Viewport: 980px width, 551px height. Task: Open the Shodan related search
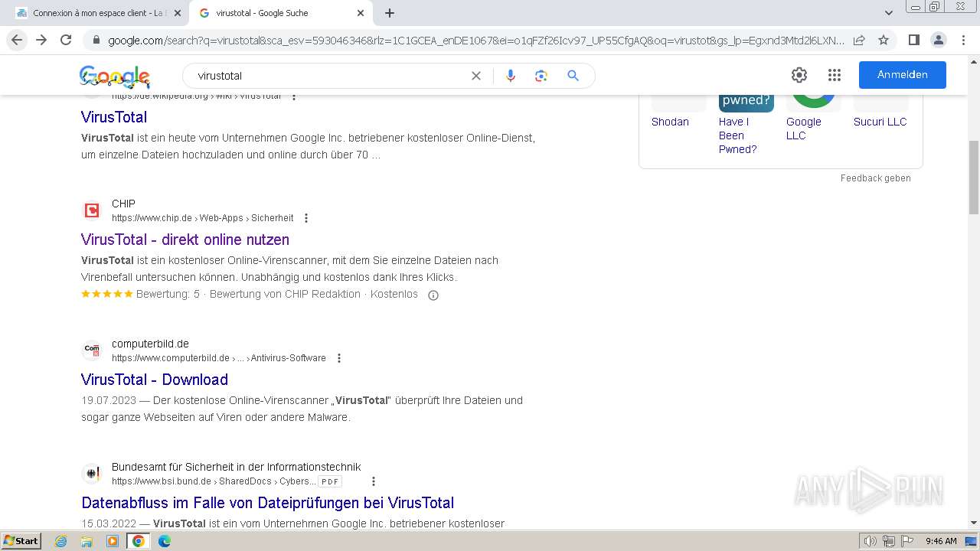tap(670, 122)
